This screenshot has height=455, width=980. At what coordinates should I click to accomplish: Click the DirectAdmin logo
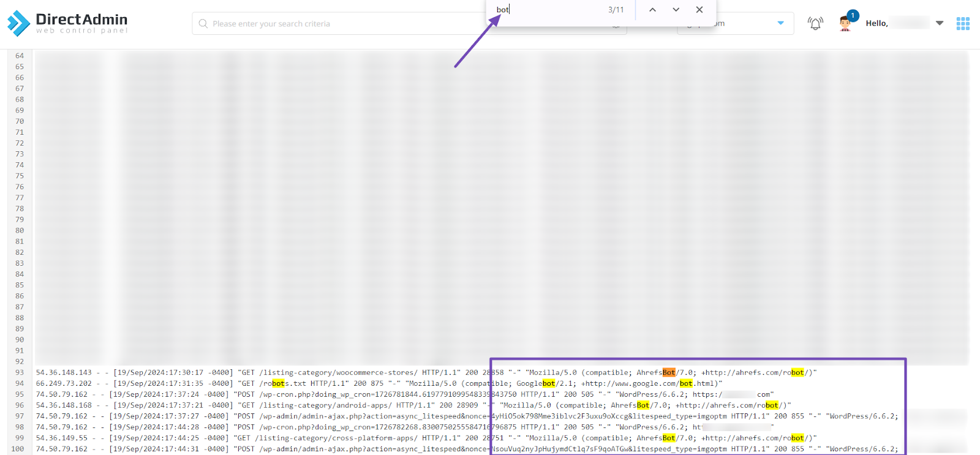tap(67, 23)
